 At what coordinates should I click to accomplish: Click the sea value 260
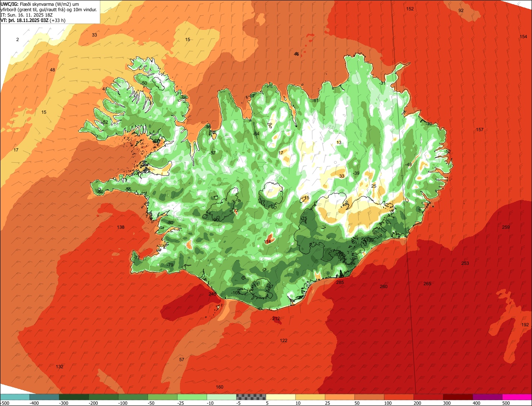(x=384, y=286)
